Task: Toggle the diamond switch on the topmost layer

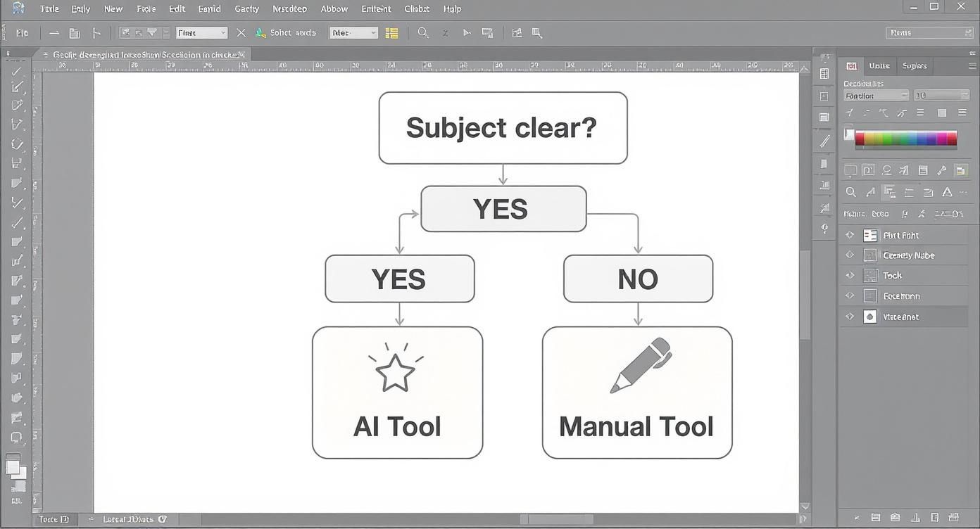Action: 850,235
